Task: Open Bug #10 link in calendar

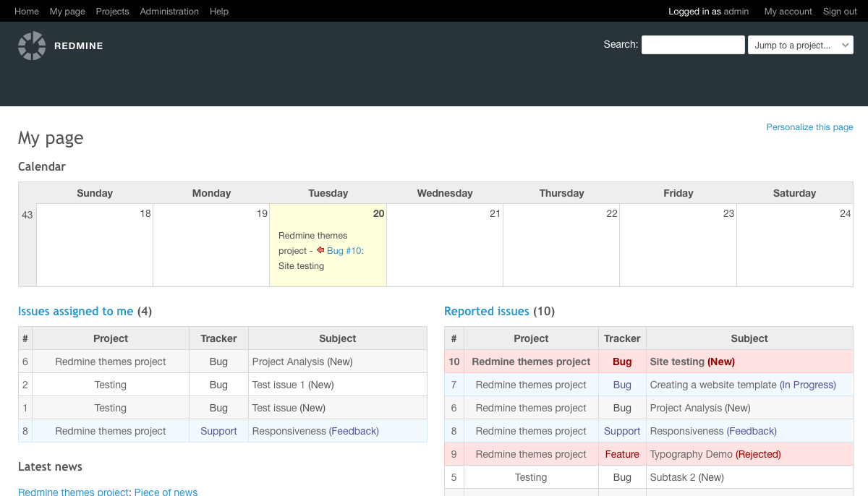Action: [344, 250]
